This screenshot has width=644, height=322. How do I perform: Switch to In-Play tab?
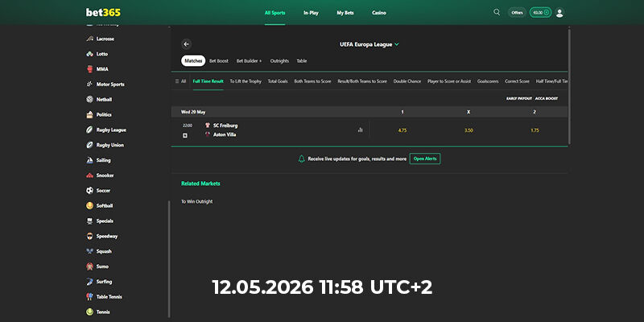[x=311, y=13]
